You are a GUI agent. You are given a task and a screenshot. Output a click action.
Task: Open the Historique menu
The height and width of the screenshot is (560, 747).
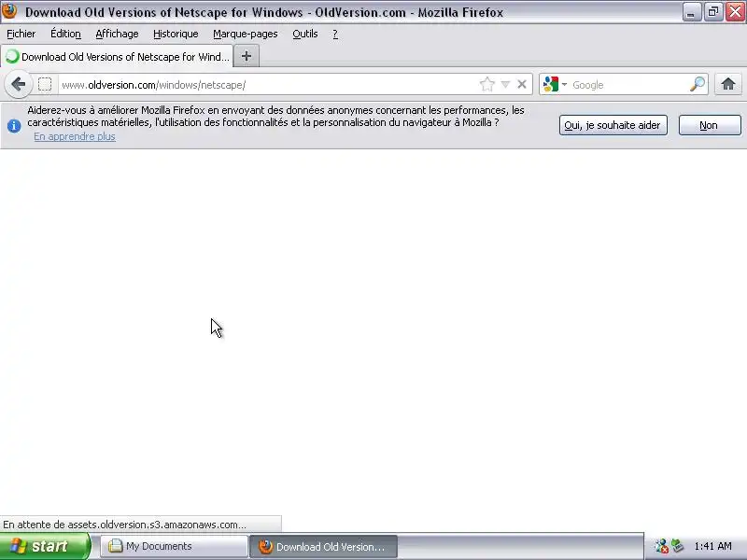point(176,34)
